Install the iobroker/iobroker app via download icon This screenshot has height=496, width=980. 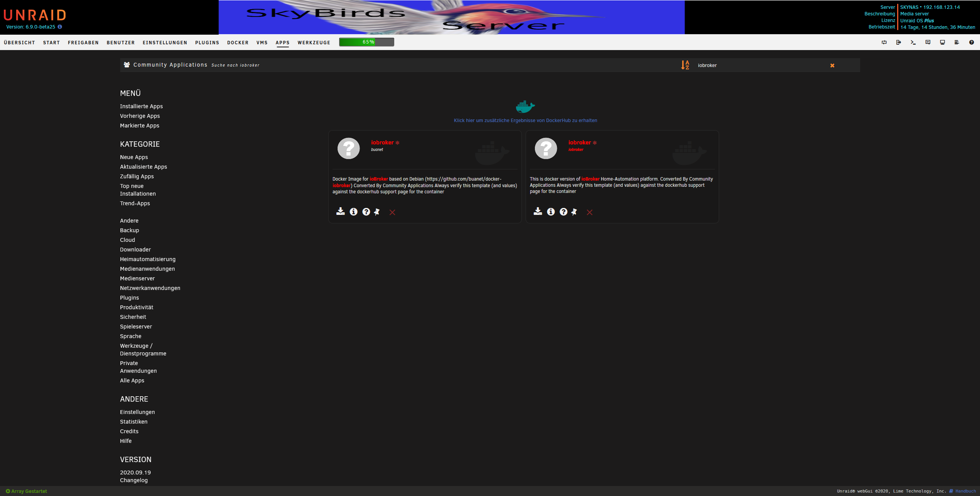(x=538, y=211)
